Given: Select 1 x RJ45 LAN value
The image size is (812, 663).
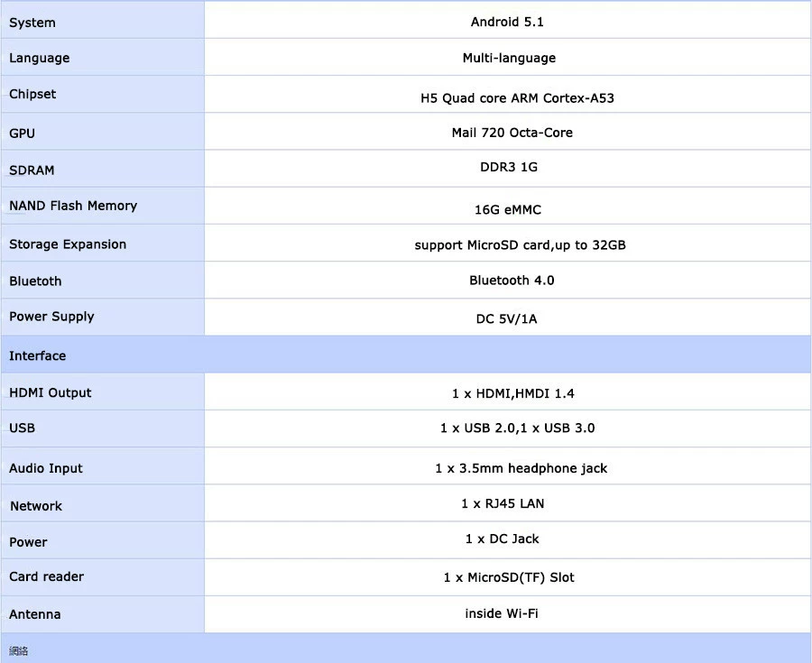Looking at the screenshot, I should [503, 503].
